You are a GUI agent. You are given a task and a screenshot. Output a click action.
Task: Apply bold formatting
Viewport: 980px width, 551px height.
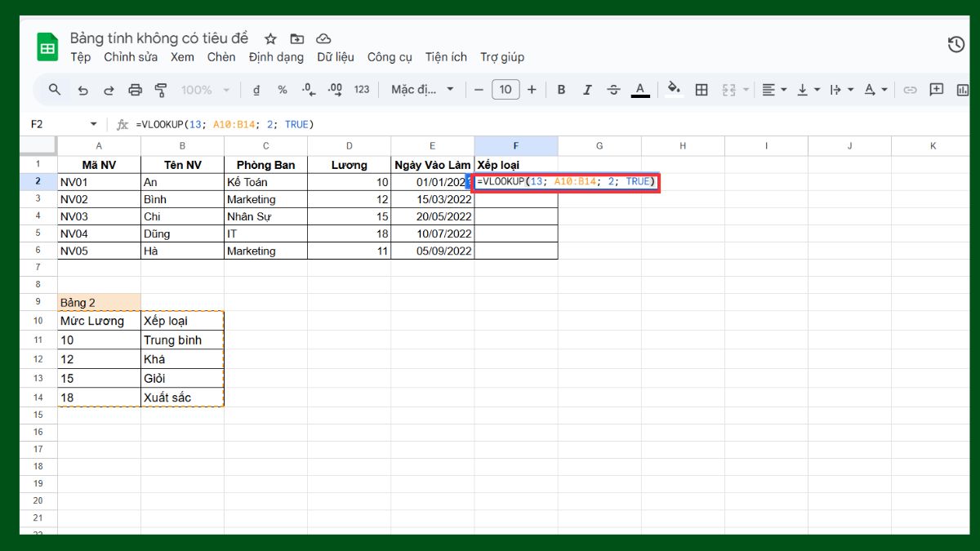pyautogui.click(x=561, y=90)
